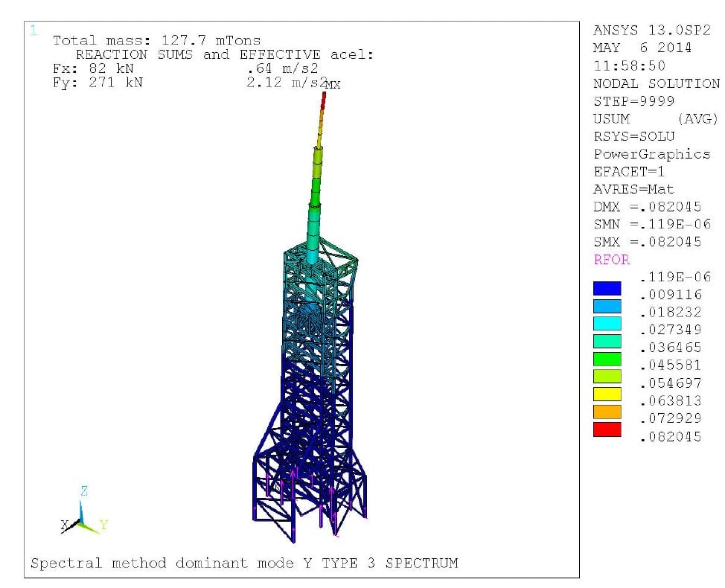725x588 pixels.
Task: Click the dark blue legend color swatch
Action: click(x=607, y=289)
